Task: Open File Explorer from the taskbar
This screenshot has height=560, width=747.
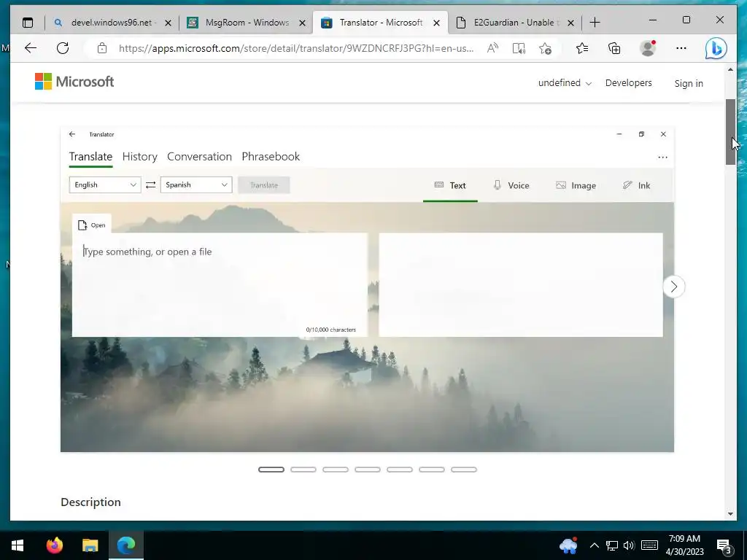Action: point(90,545)
